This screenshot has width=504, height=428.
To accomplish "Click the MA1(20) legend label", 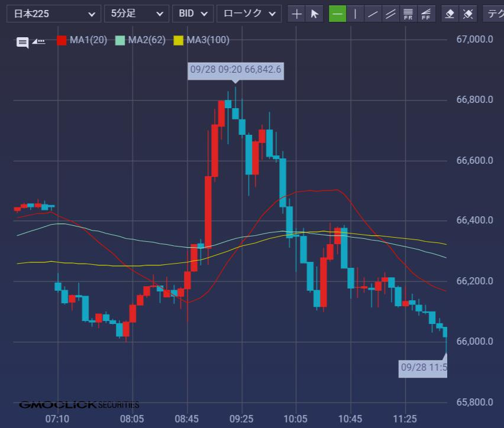I will [x=88, y=40].
